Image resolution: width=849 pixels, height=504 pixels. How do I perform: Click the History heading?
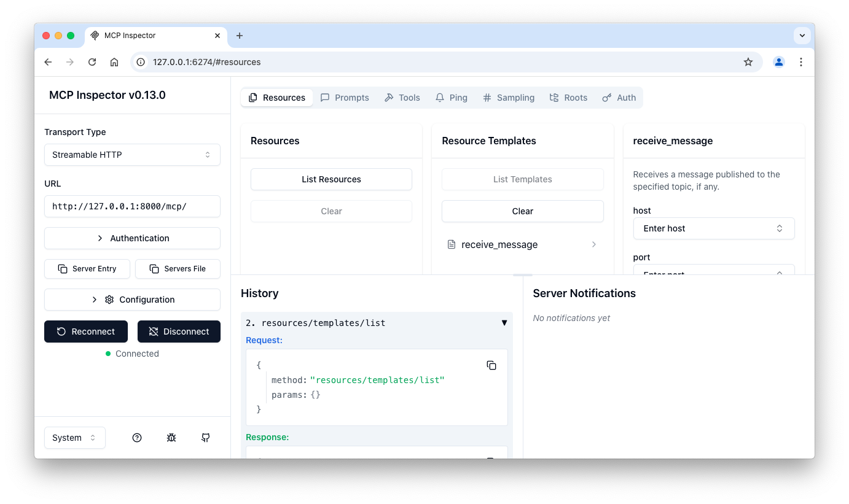click(x=260, y=293)
